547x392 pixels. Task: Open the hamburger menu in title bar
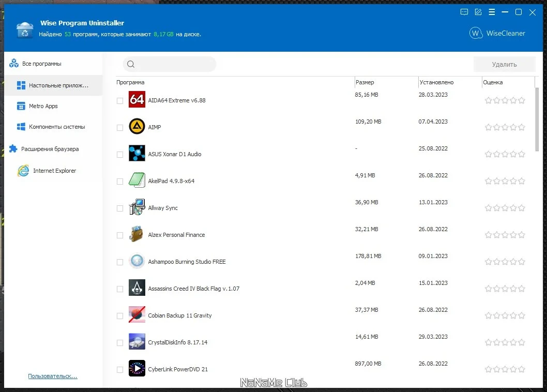coord(492,12)
